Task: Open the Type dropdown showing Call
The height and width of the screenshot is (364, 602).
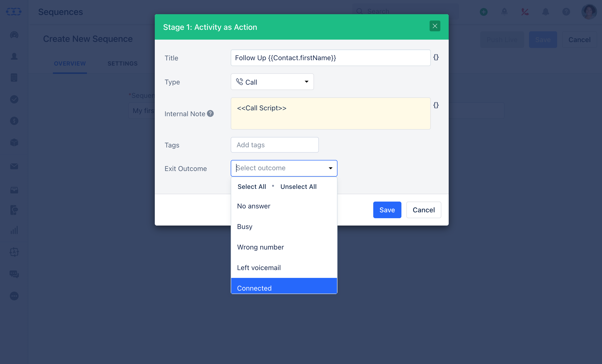Action: click(x=272, y=82)
